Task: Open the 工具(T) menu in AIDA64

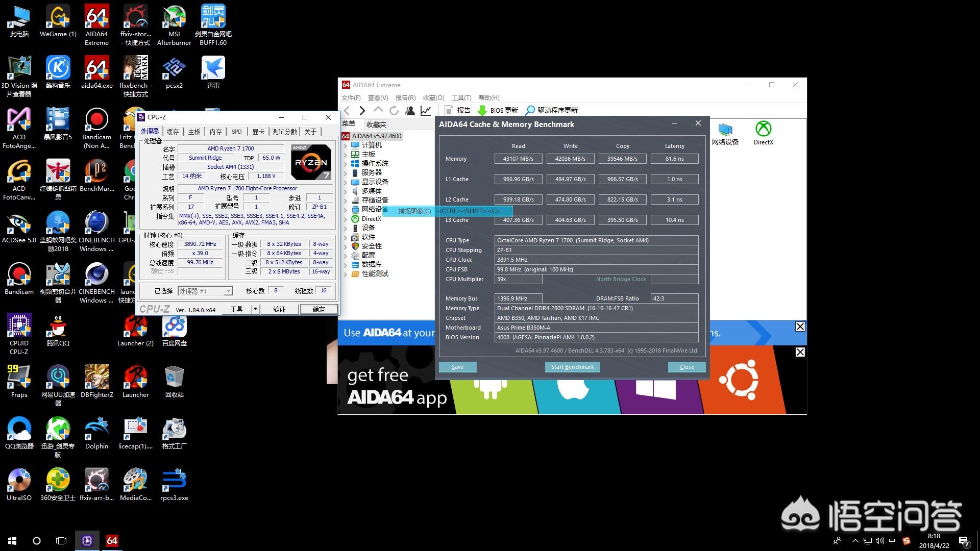Action: click(461, 97)
